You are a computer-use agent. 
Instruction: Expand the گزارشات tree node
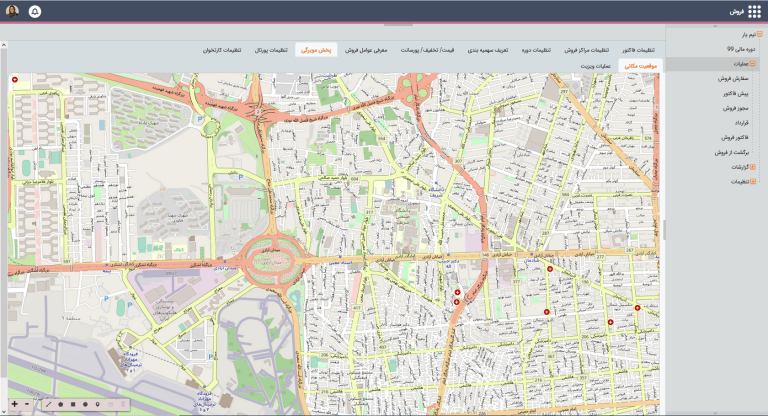click(753, 167)
